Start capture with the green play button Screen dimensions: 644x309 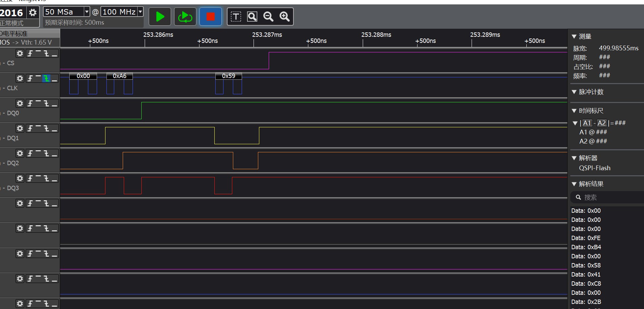pos(160,17)
